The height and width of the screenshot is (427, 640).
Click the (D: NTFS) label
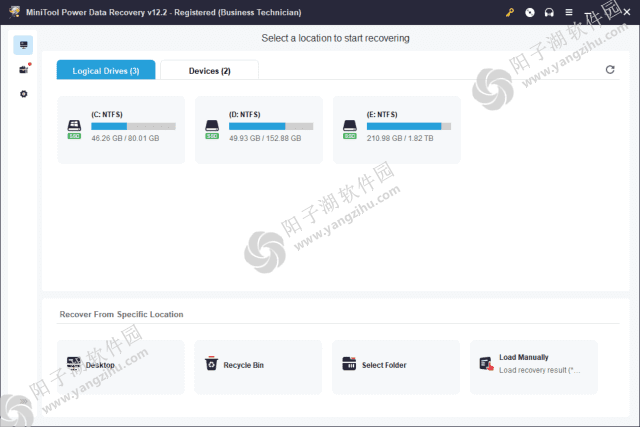244,115
